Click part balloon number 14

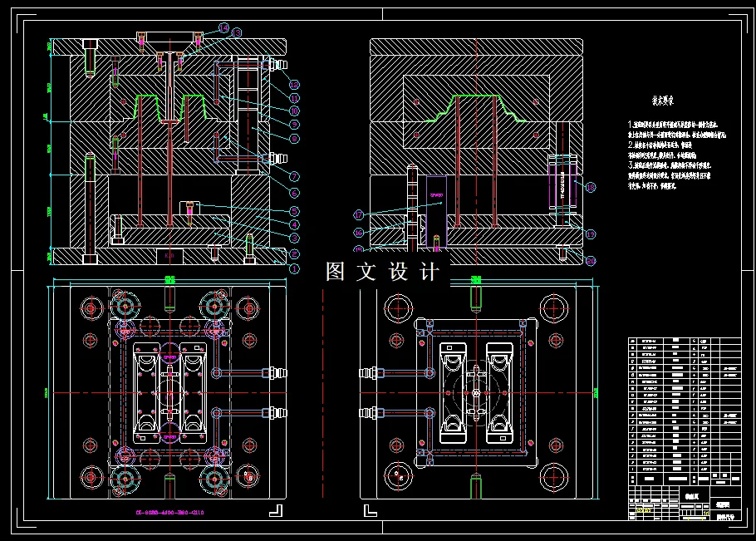(x=223, y=28)
